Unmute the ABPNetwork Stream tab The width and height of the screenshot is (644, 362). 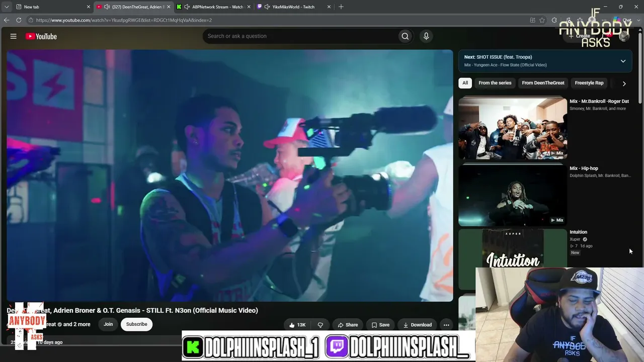tap(187, 7)
